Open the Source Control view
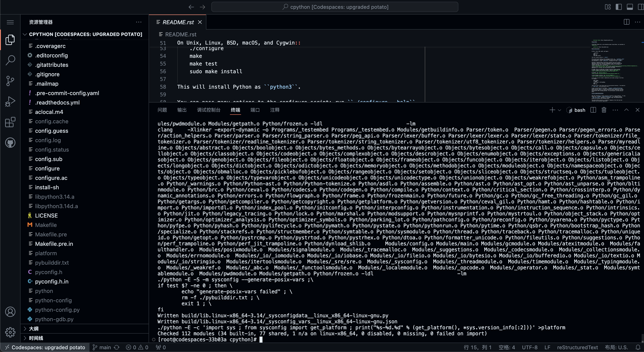The height and width of the screenshot is (352, 644). 10,81
